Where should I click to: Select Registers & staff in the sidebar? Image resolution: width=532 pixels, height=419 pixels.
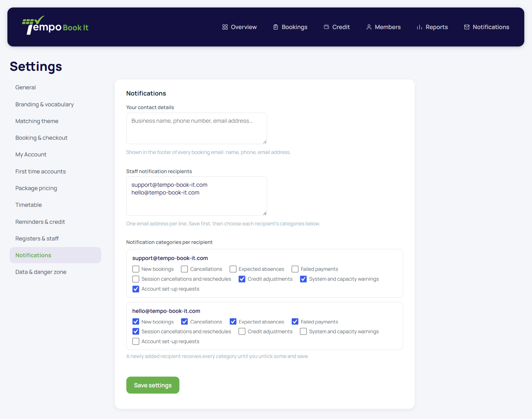56,239
